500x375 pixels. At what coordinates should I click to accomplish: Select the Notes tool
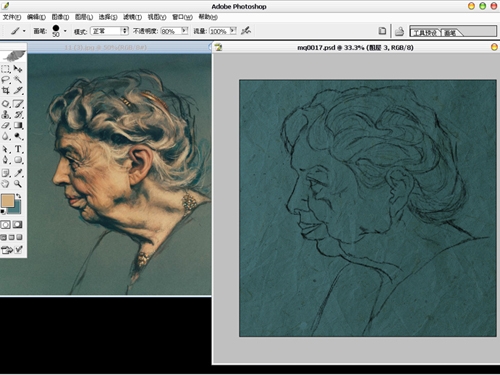[x=6, y=173]
